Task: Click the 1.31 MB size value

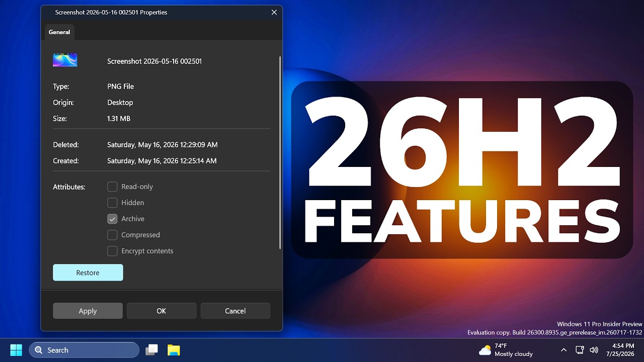Action: (119, 119)
